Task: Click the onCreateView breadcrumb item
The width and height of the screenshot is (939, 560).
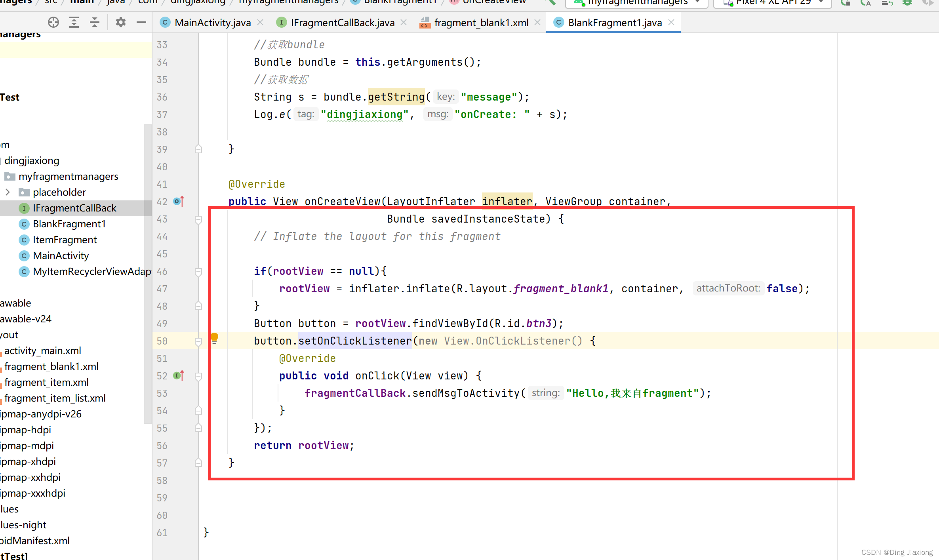Action: tap(488, 2)
